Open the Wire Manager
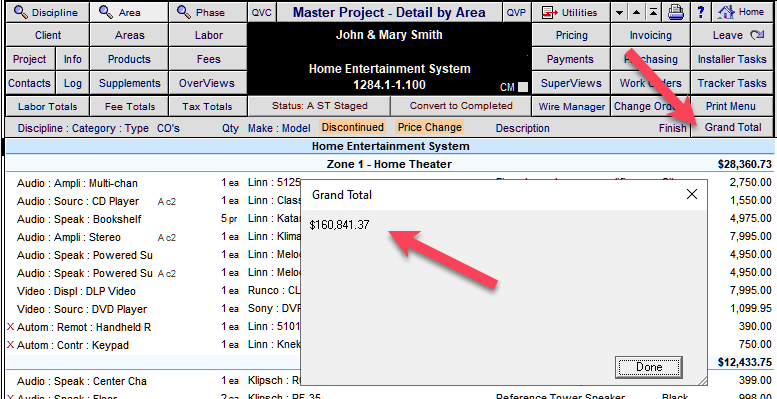777x399 pixels. click(x=571, y=106)
